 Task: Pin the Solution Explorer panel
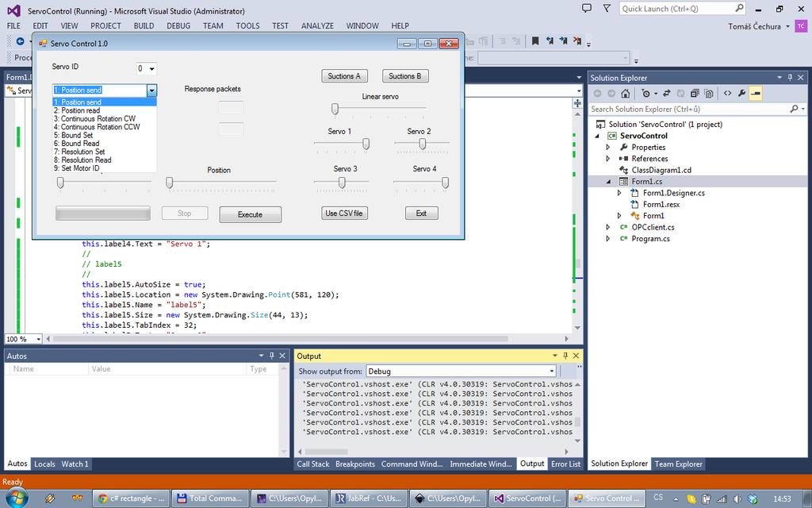pos(790,78)
